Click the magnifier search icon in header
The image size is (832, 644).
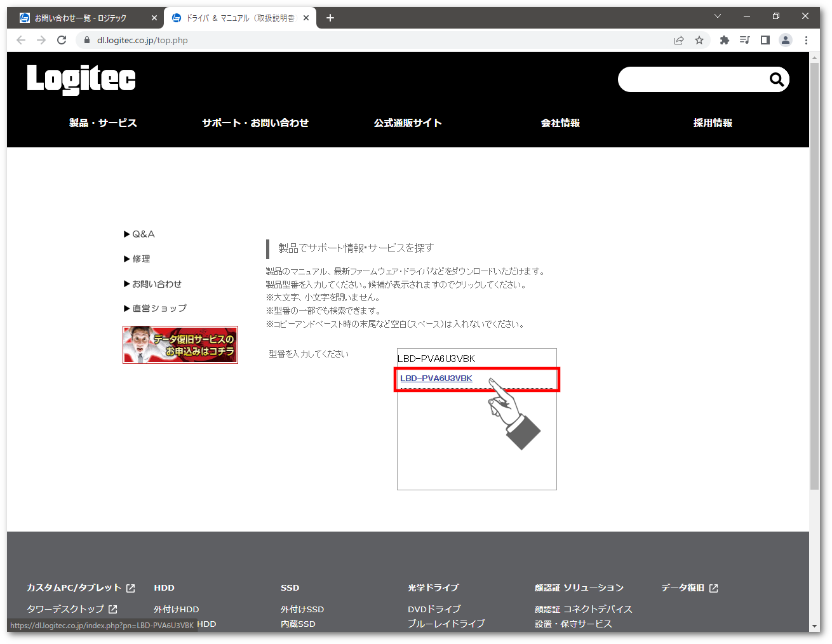coord(776,79)
